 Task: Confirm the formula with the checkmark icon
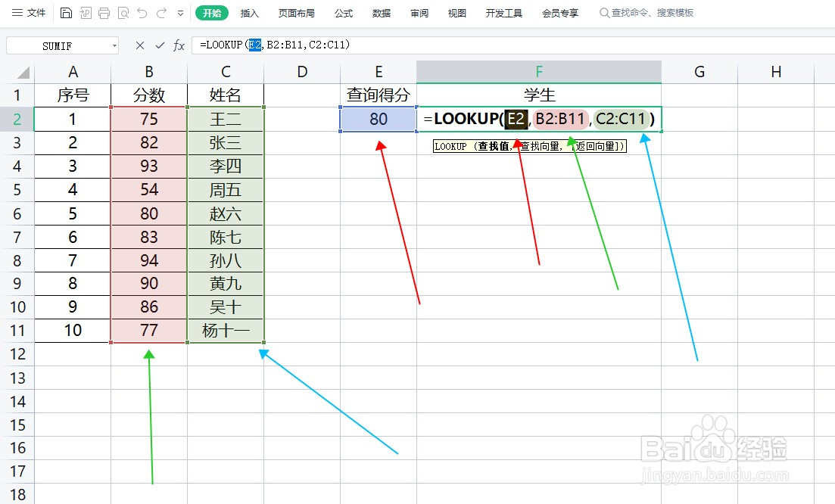(160, 45)
